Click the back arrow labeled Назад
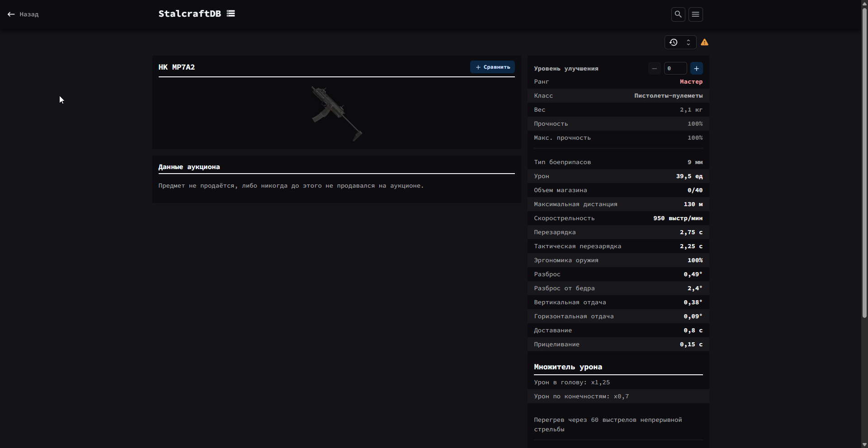 point(23,14)
